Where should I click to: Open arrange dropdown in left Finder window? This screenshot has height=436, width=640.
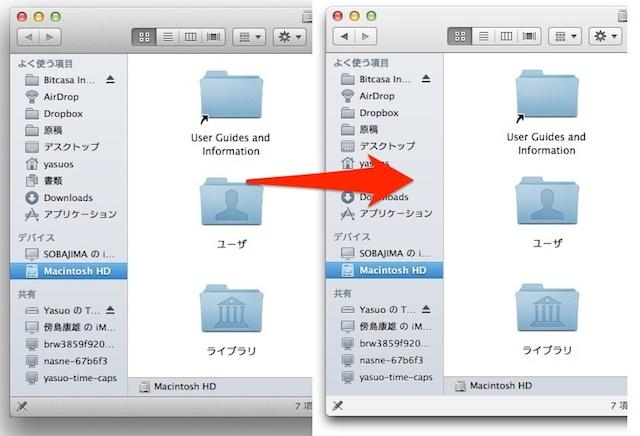(249, 37)
